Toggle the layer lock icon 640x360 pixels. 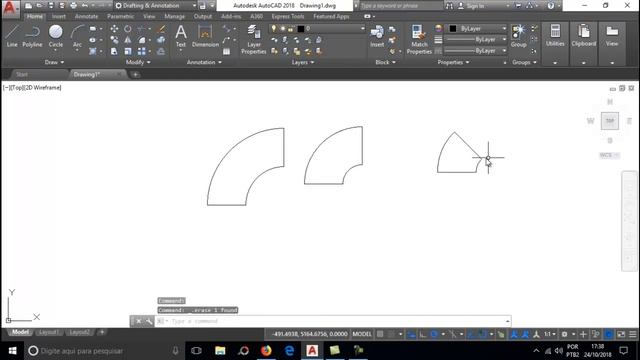[291, 29]
